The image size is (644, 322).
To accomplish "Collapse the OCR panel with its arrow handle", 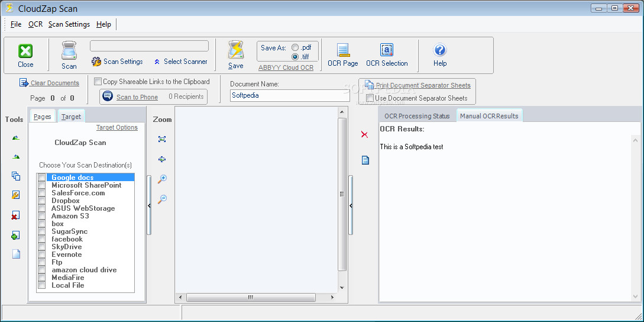I will pyautogui.click(x=351, y=205).
